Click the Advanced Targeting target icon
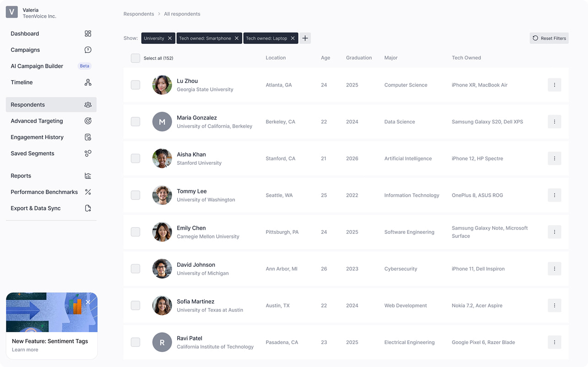 pos(88,121)
